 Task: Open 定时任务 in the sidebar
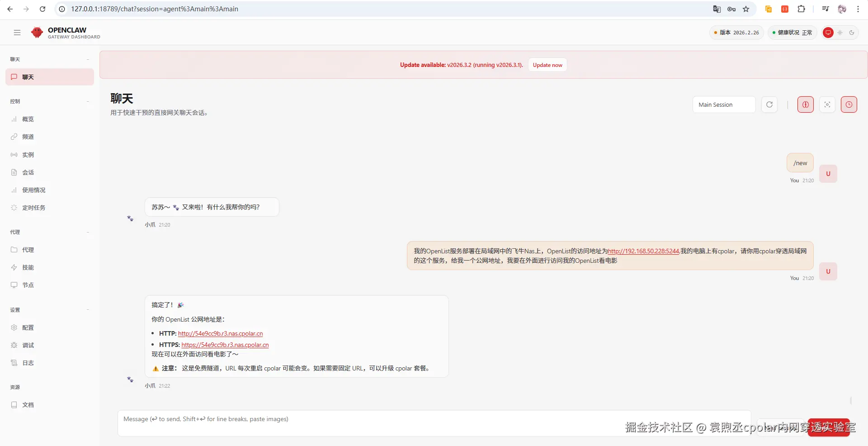click(50, 208)
